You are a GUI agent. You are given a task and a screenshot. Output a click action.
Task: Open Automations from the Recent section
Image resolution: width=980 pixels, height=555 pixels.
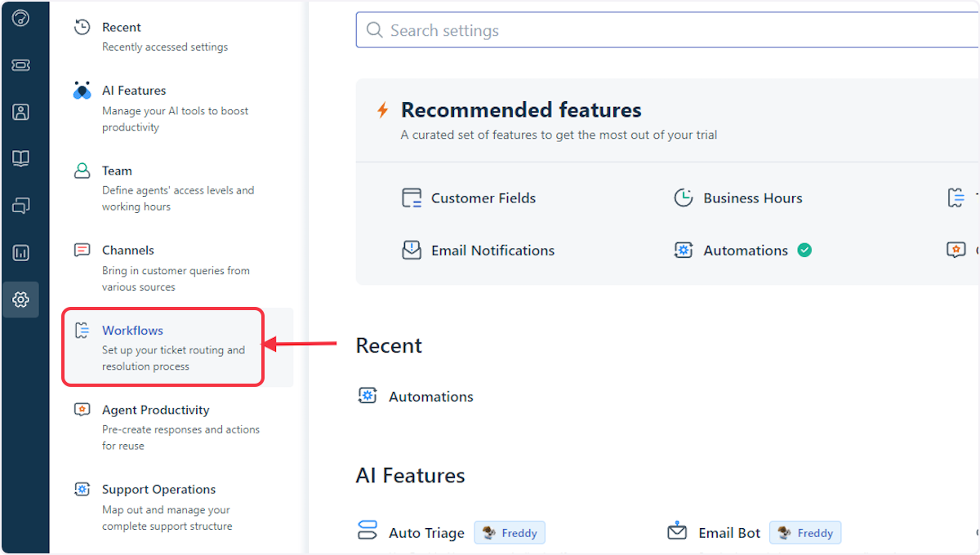point(430,396)
